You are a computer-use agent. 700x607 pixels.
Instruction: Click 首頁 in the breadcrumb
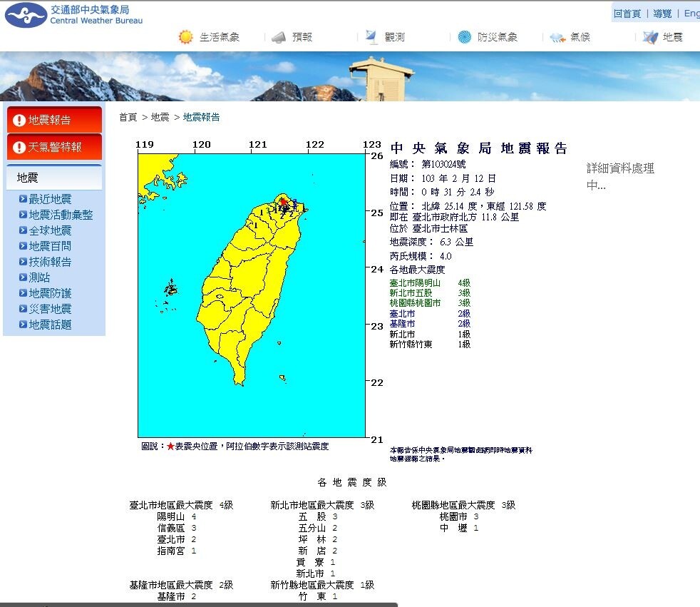(x=128, y=117)
